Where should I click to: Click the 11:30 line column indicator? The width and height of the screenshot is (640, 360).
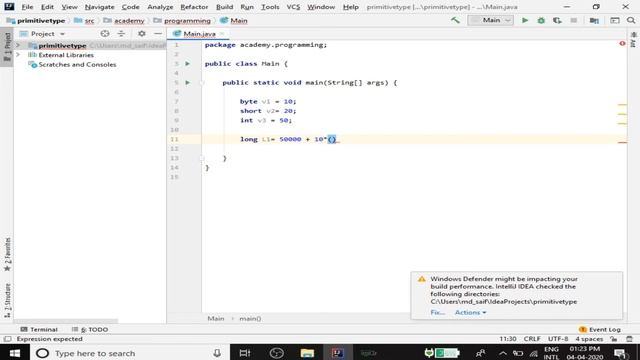(508, 339)
